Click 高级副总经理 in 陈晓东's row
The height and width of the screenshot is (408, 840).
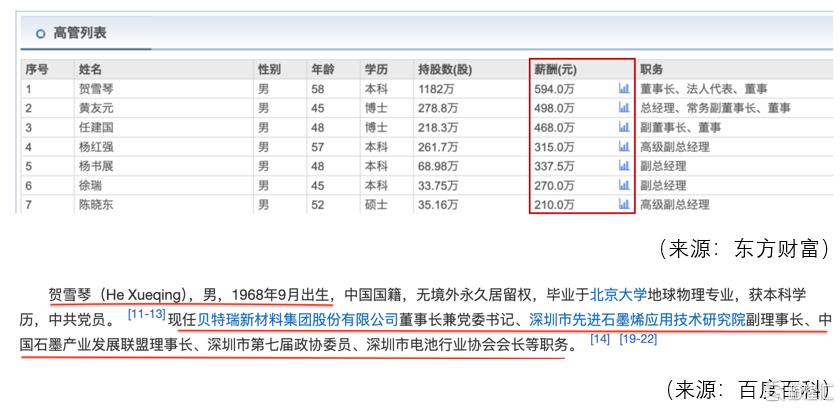(x=674, y=205)
